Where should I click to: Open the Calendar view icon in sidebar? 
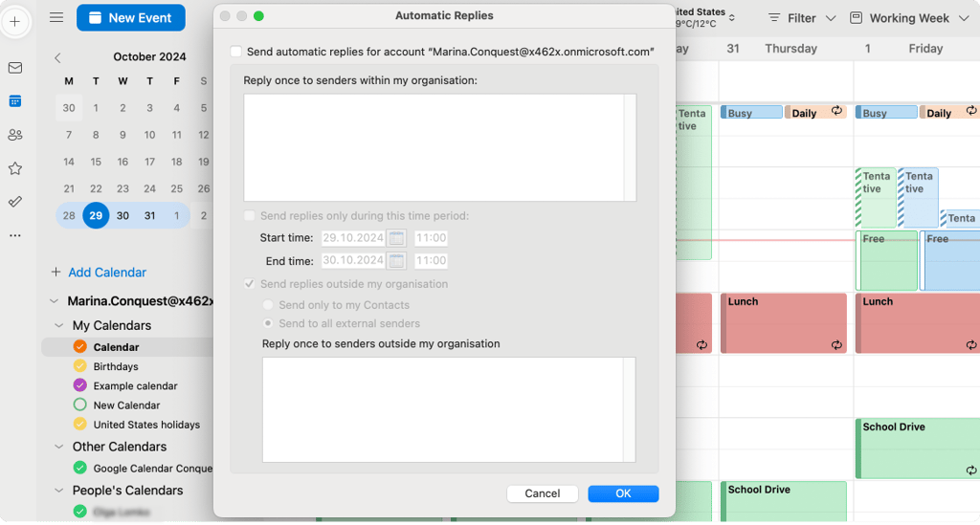15,101
